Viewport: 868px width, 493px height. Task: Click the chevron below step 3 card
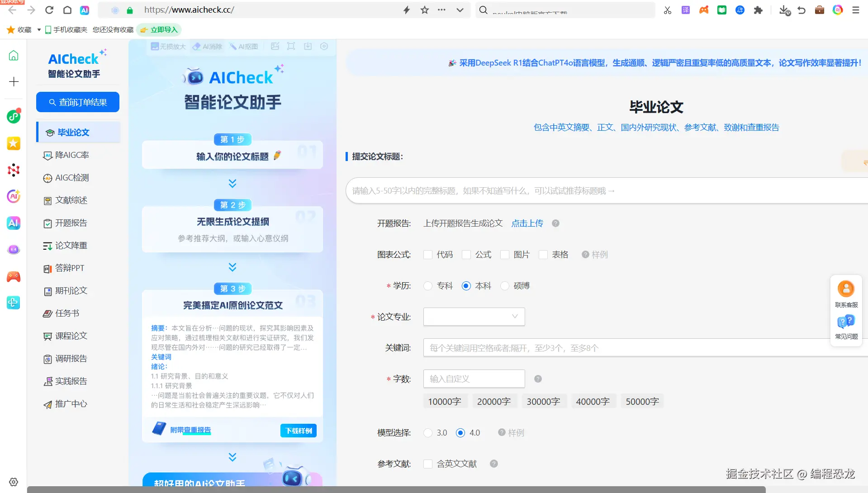point(232,457)
